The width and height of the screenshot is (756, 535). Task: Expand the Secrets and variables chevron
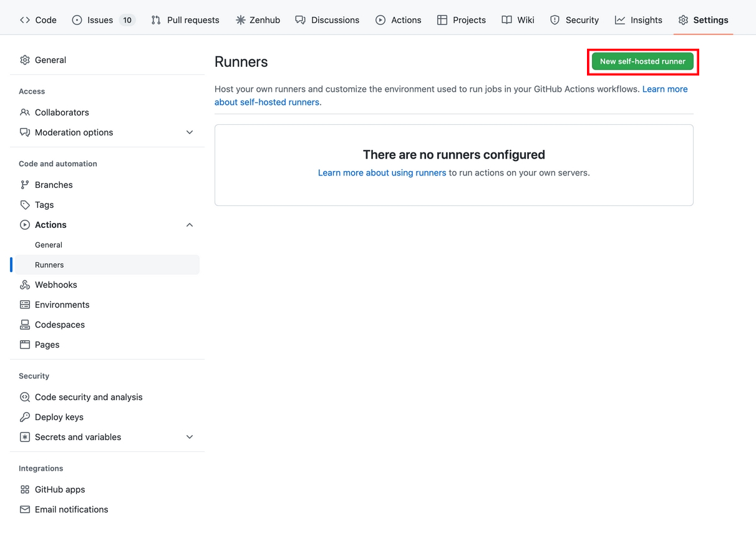coord(190,437)
